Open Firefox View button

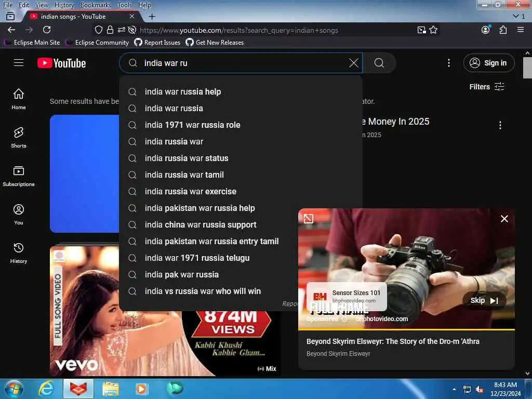coord(10,16)
